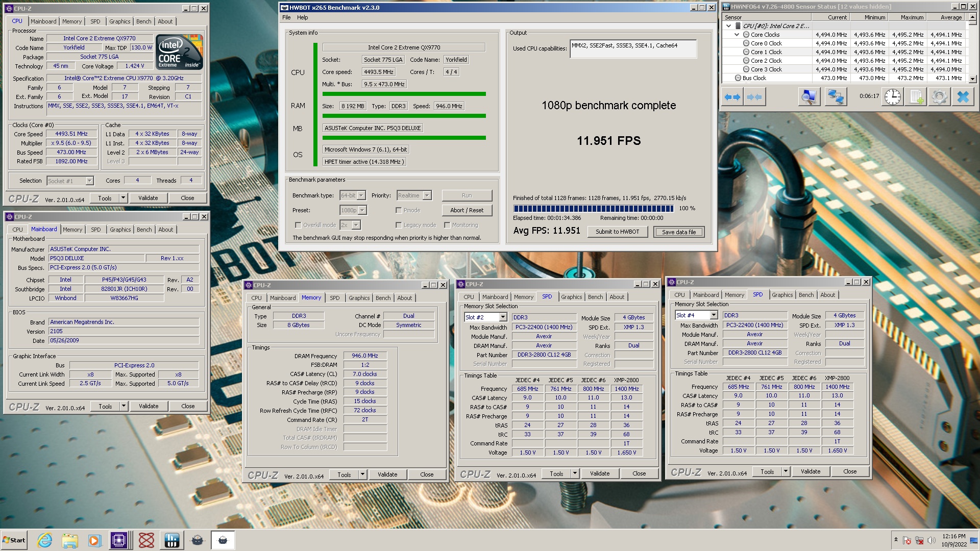The image size is (980, 551).
Task: Show hidden tray icons arrow
Action: point(896,540)
